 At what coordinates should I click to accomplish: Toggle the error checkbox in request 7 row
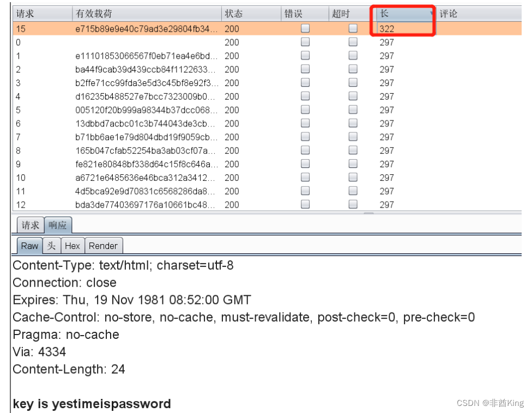tap(305, 137)
